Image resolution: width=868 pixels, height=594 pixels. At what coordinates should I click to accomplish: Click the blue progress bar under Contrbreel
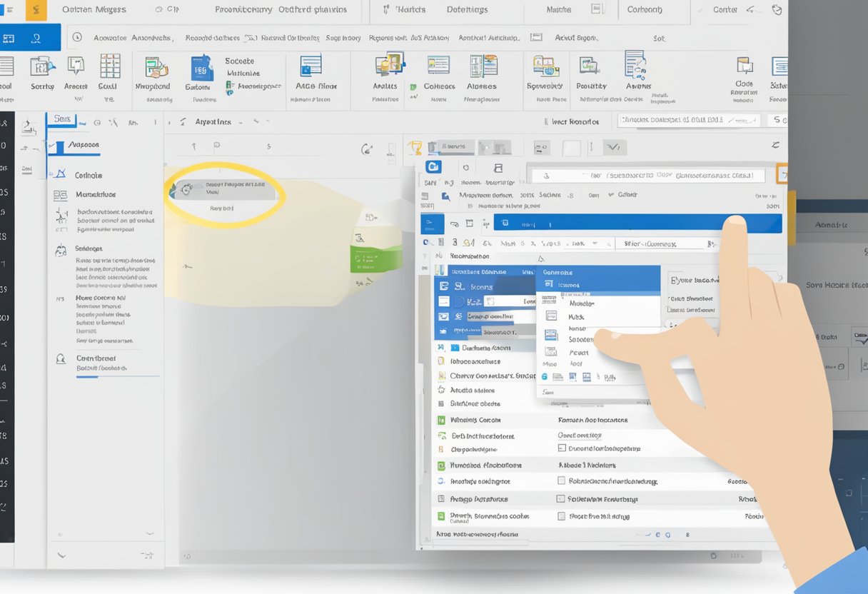coord(87,377)
